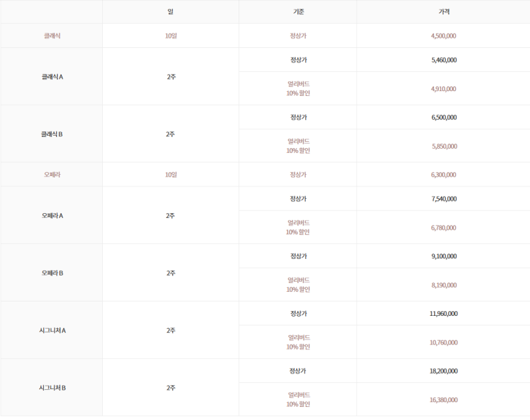Click the 6,500,000 regular price
The height and width of the screenshot is (420, 530).
point(444,118)
